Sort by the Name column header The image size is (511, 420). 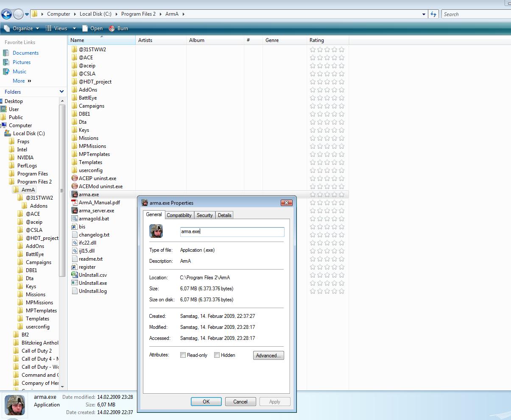click(x=101, y=40)
